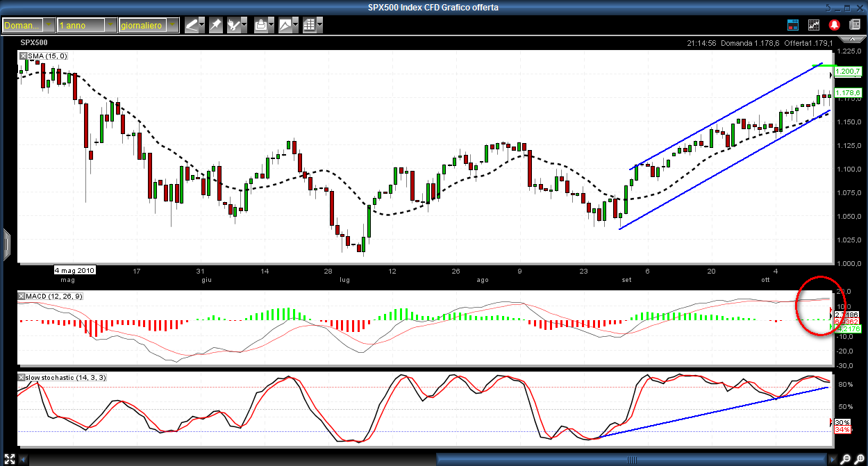Click the horizontal chart scrollbar thumb
Viewport: 868px width, 466px height.
point(631,459)
